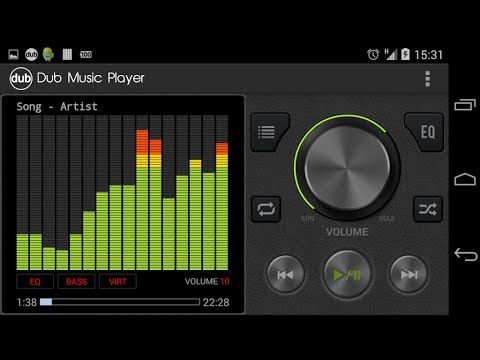This screenshot has width=480, height=360.
Task: Open the EQ panel corner button
Action: pyautogui.click(x=425, y=132)
